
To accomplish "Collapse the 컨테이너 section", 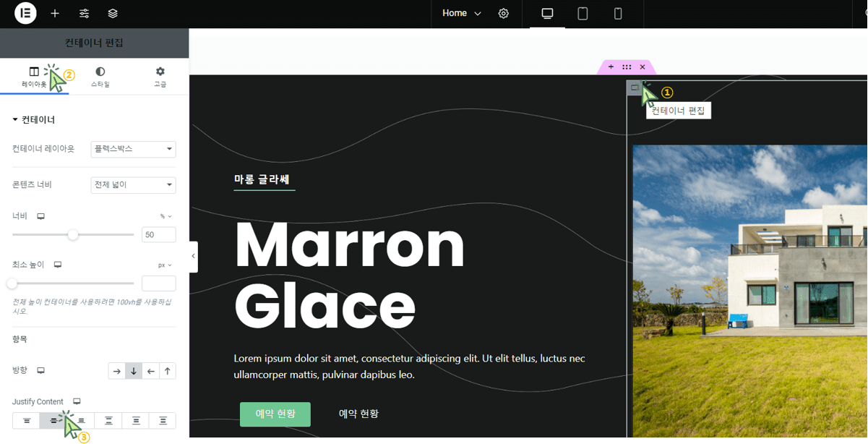I will [x=34, y=119].
